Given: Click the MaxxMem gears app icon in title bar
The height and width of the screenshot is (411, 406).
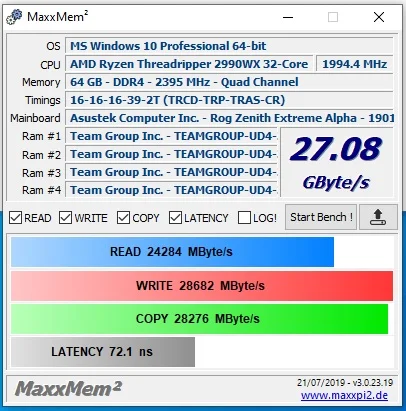Looking at the screenshot, I should coord(14,17).
